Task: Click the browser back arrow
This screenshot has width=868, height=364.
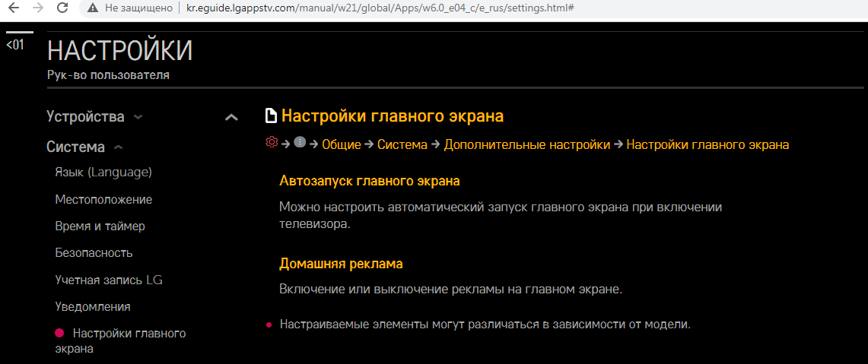Action: point(14,8)
